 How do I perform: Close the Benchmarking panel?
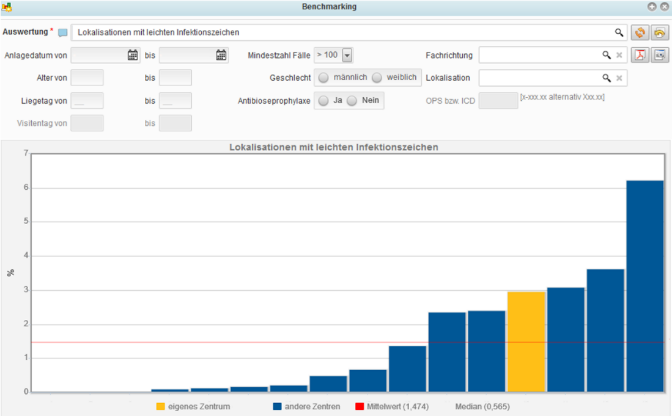[x=664, y=6]
